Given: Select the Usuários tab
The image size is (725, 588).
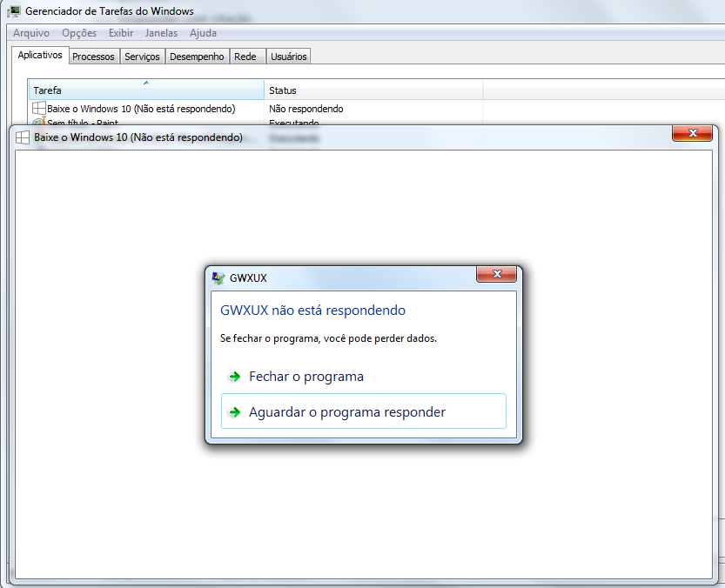Looking at the screenshot, I should pos(288,57).
